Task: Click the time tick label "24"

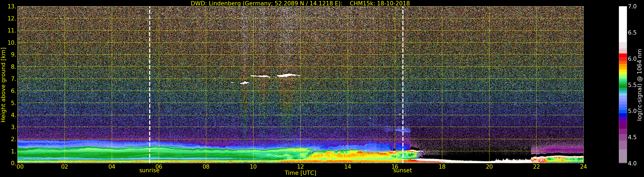Action: [x=583, y=167]
